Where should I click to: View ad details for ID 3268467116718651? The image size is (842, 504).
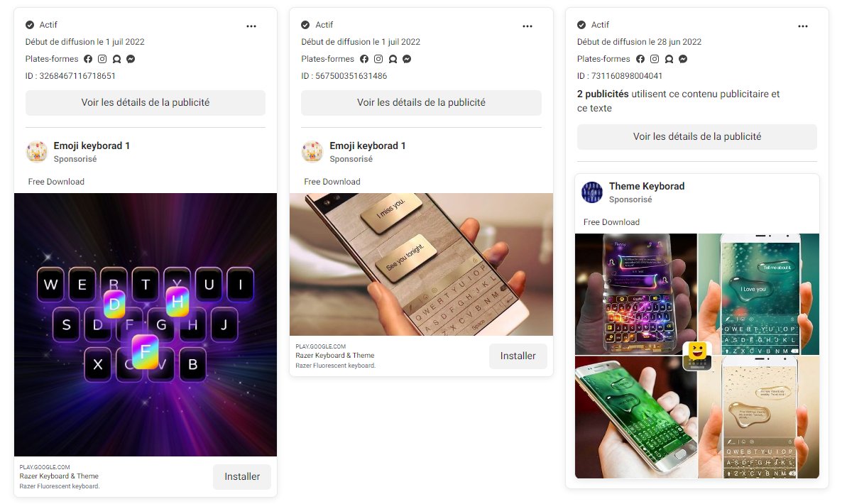(x=146, y=102)
